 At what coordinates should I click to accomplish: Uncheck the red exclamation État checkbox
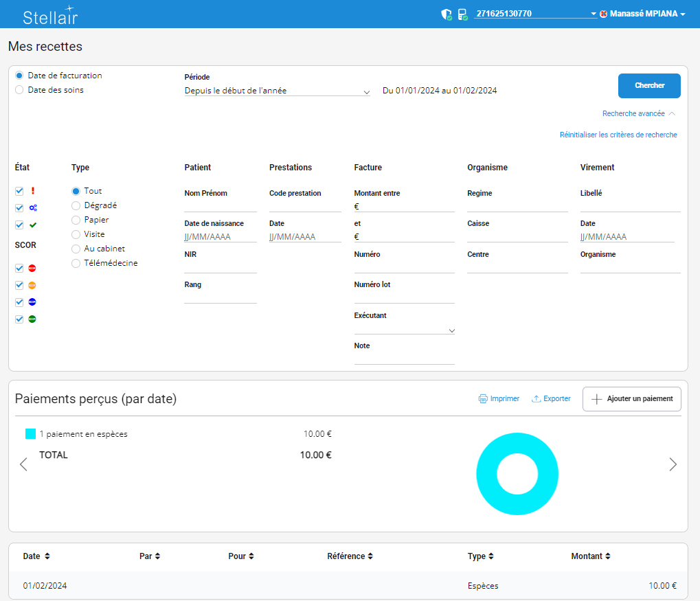coord(19,191)
